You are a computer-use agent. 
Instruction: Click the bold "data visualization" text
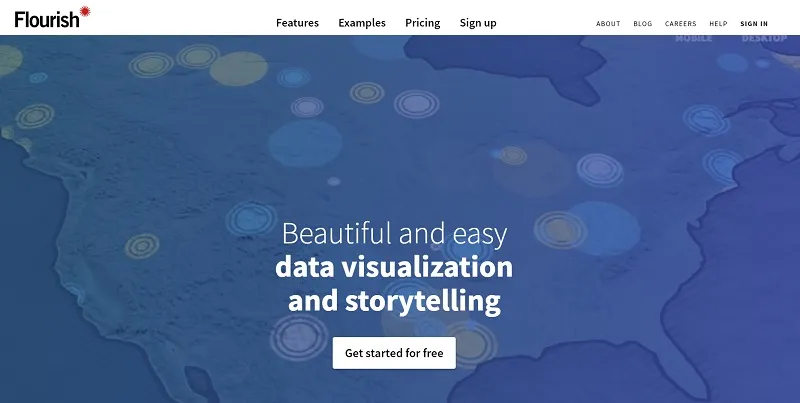pyautogui.click(x=394, y=267)
